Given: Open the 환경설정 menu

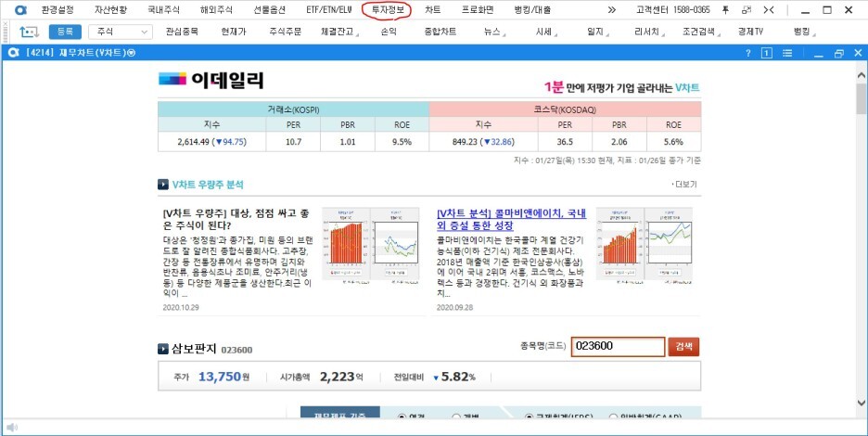Looking at the screenshot, I should (57, 10).
